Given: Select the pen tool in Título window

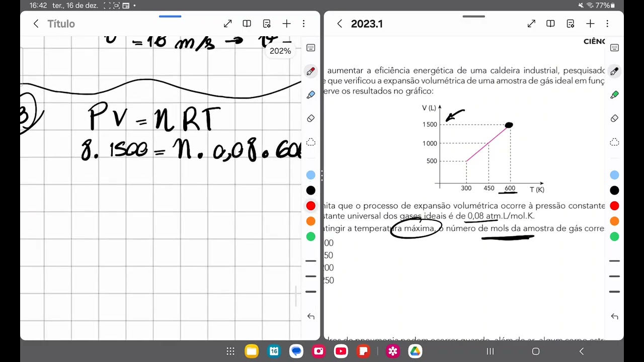Looking at the screenshot, I should [x=311, y=71].
